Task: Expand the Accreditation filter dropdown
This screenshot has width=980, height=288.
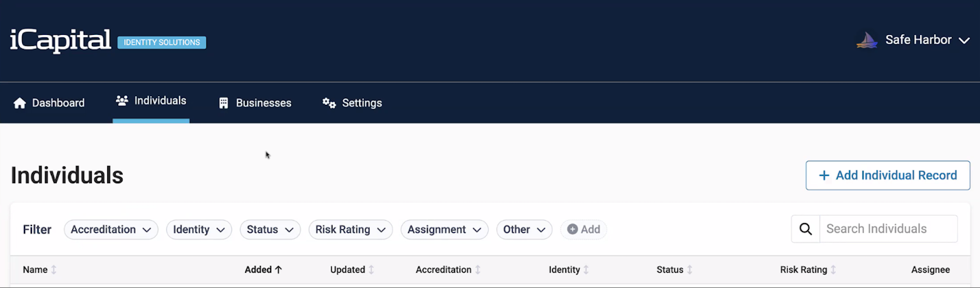Action: pyautogui.click(x=111, y=230)
